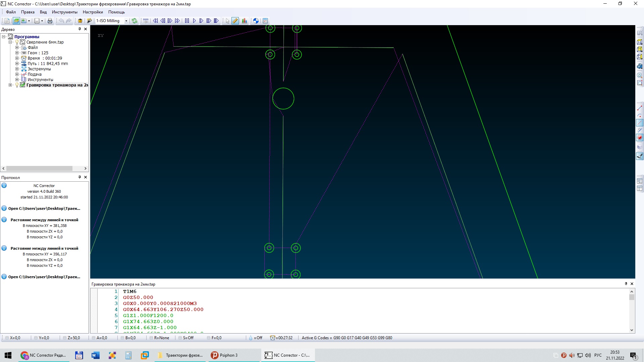Expand the Гравировка тренажора program node
644x362 pixels.
point(10,85)
